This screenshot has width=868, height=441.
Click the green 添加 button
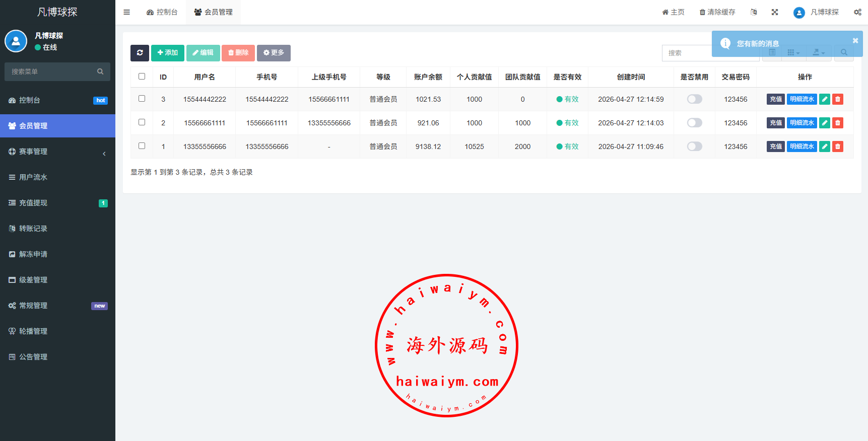click(167, 53)
